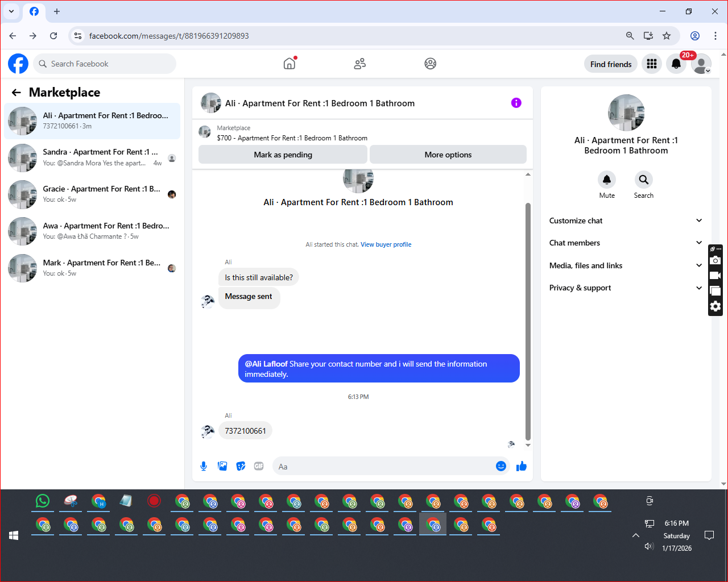Open the Awa apartment conversation

point(92,231)
